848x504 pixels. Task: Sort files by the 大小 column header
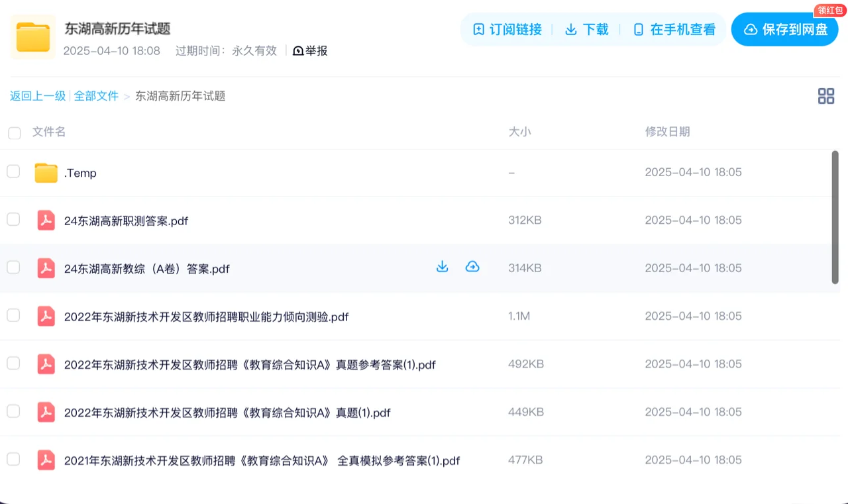(x=521, y=132)
